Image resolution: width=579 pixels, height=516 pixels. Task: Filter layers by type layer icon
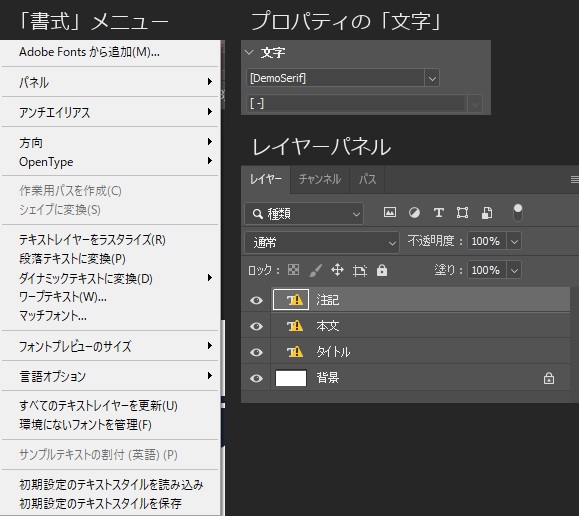tap(438, 212)
